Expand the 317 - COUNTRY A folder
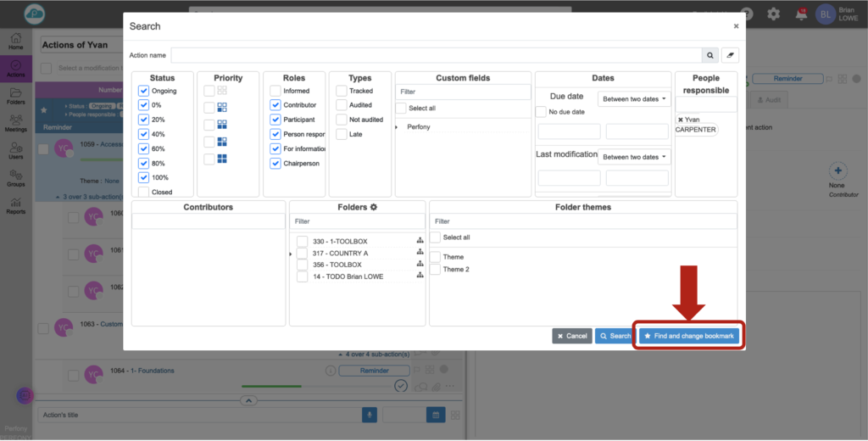 292,254
